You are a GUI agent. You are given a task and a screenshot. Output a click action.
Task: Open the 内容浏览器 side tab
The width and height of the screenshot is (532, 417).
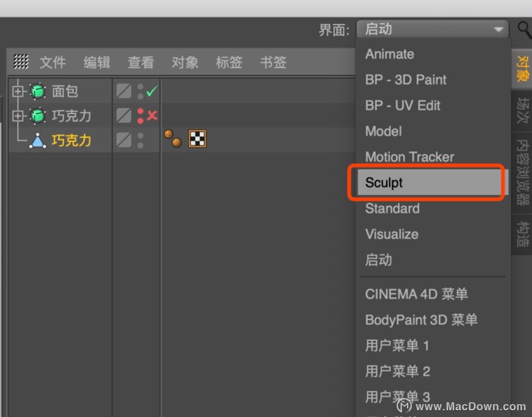[522, 172]
